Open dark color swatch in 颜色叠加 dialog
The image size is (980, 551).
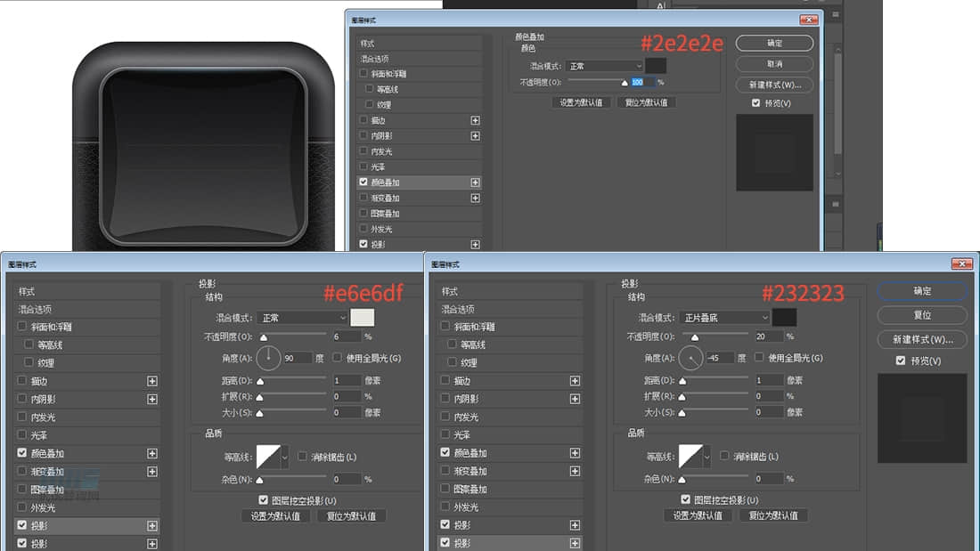click(x=655, y=66)
